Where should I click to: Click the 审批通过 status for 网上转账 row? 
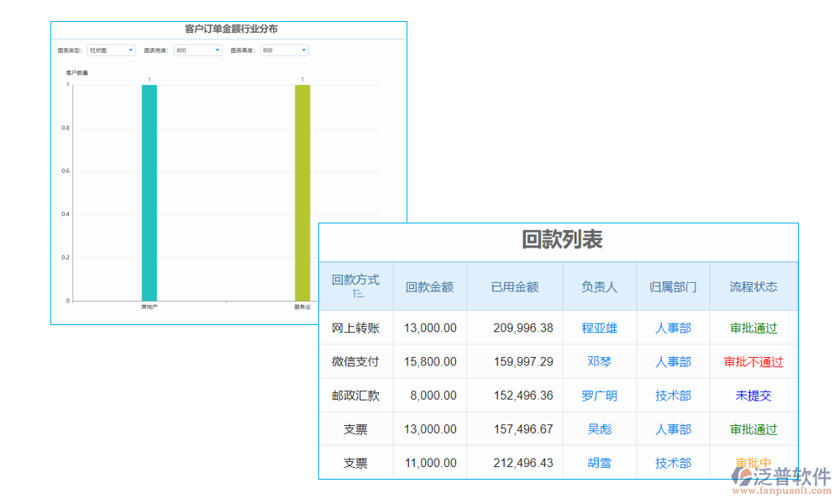tap(752, 328)
